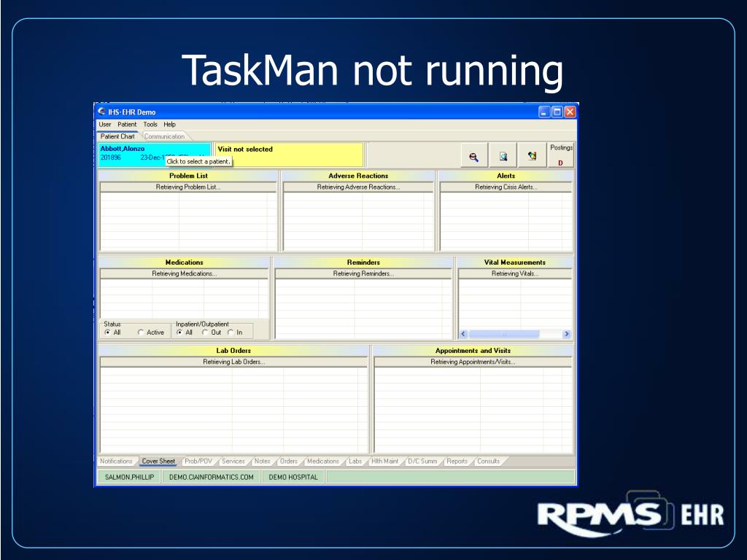Open the Orders tab
Viewport: 747px width, 560px height.
tap(289, 461)
